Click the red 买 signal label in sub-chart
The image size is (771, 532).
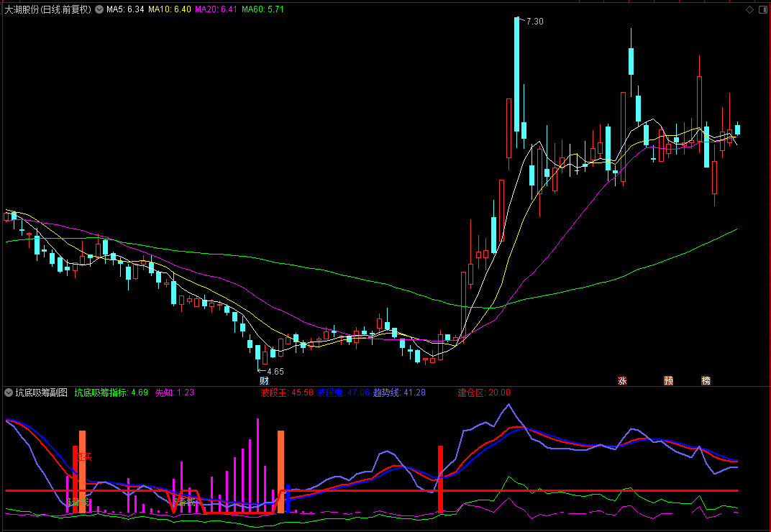85,457
